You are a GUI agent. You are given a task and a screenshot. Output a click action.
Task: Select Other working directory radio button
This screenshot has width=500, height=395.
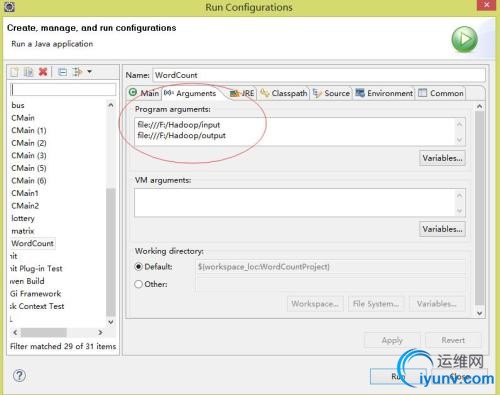click(138, 284)
